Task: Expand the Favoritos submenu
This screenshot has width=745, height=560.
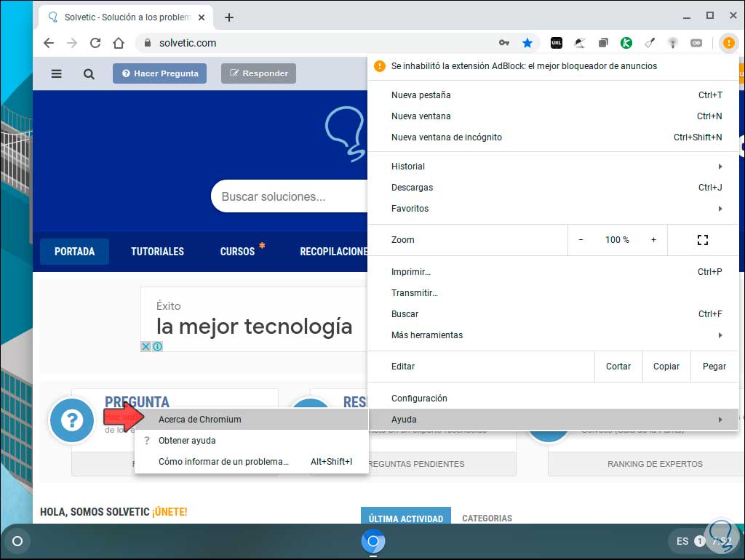Action: pyautogui.click(x=553, y=209)
